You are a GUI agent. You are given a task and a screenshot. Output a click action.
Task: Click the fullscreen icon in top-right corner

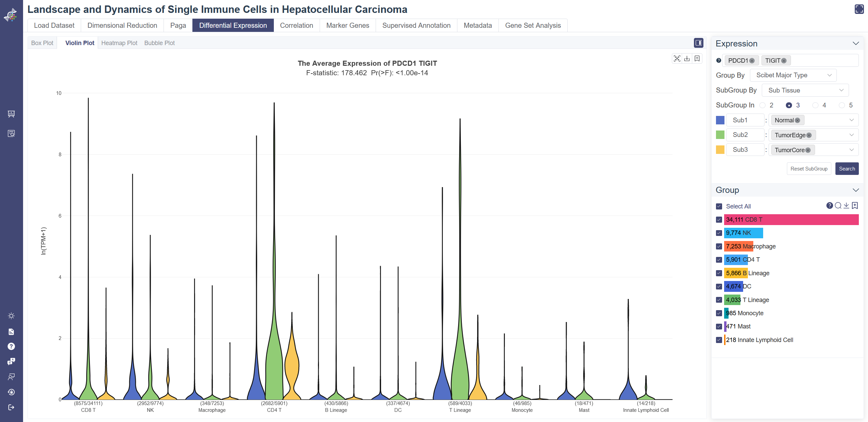tap(859, 9)
